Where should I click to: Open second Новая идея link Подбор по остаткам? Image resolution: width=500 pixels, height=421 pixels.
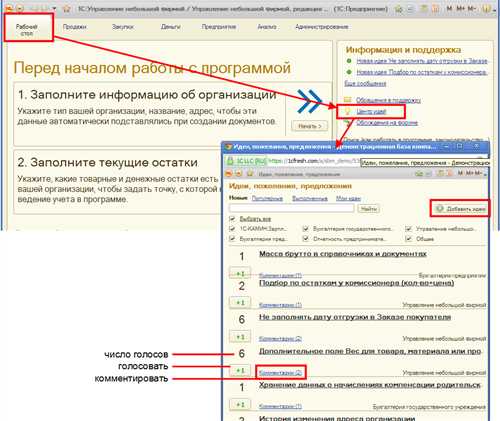point(422,72)
